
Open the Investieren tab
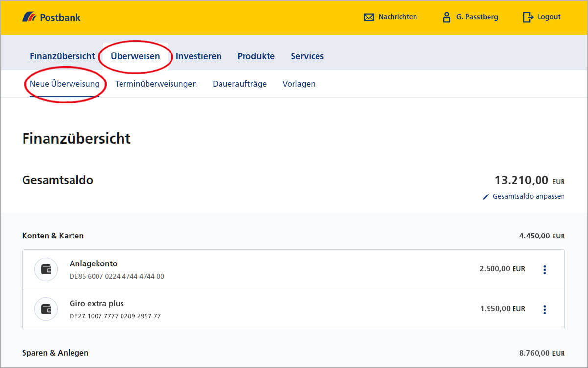click(x=198, y=56)
